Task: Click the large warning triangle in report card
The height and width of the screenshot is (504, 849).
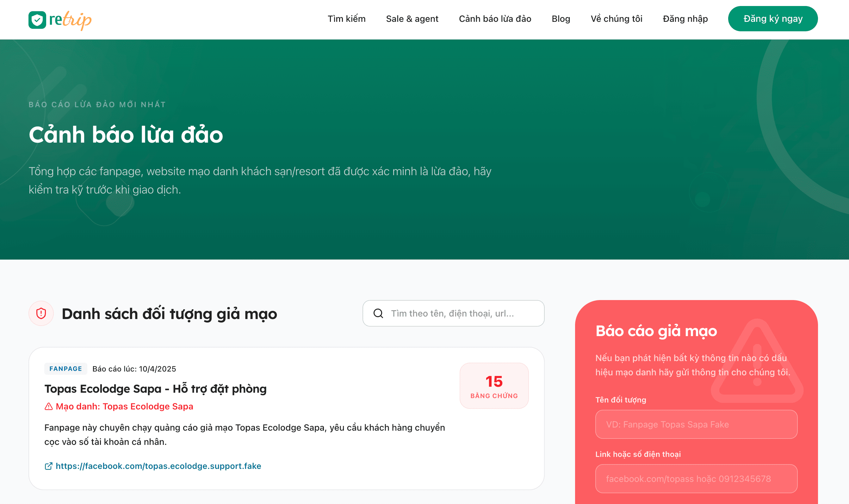Action: 757,361
